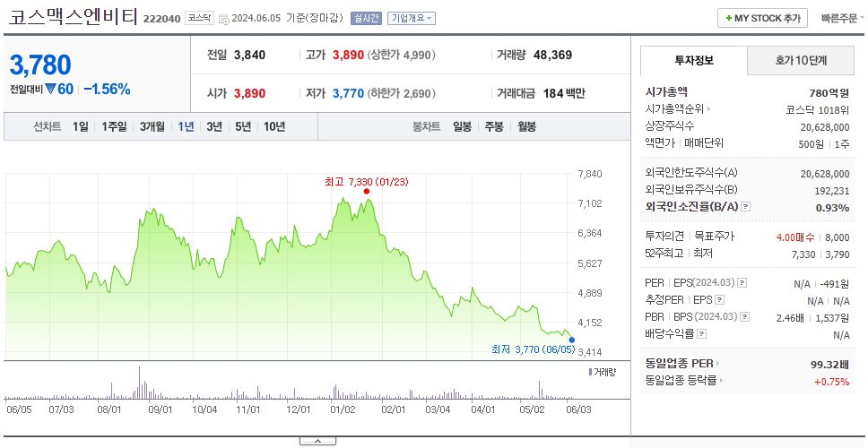Switch to the 일봉 candle chart
The height and width of the screenshot is (448, 868).
462,126
